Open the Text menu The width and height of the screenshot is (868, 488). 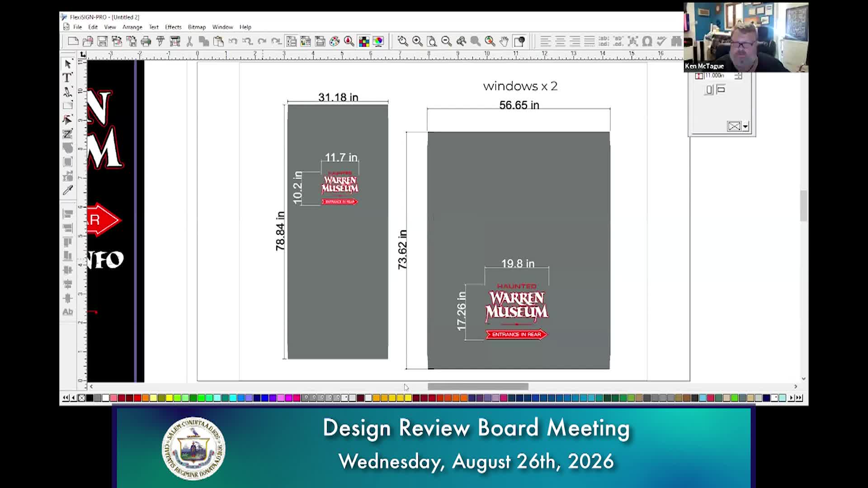154,27
